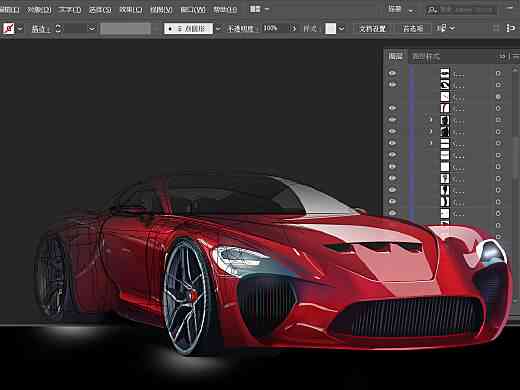Toggle visibility of the second layer row
Viewport: 520px width, 390px height.
coord(392,85)
